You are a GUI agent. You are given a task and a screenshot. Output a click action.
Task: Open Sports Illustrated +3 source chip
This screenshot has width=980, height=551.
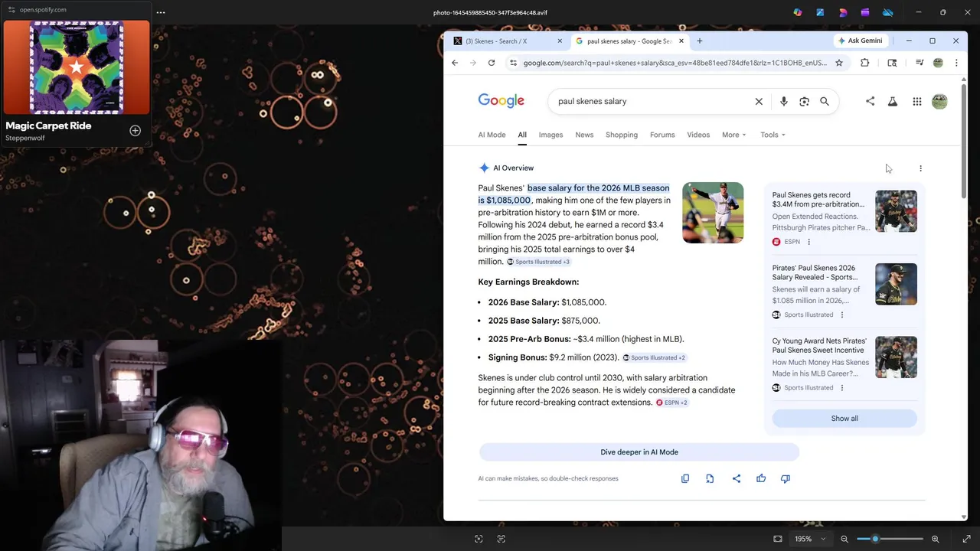(x=538, y=262)
